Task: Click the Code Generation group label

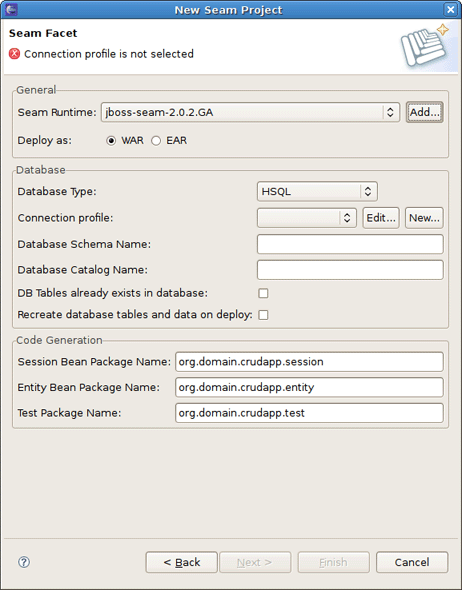Action: pos(59,340)
